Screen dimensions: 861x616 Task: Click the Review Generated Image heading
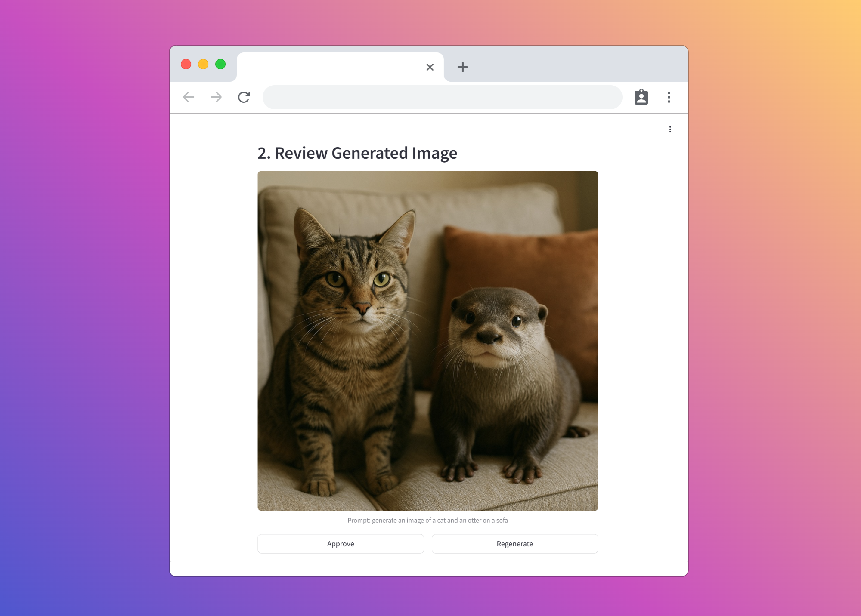pyautogui.click(x=357, y=153)
